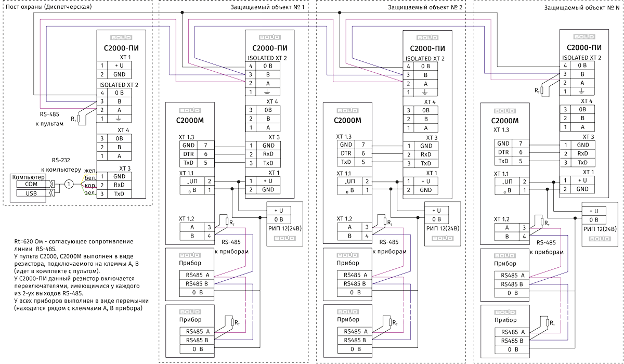624x364 pixels.
Task: Select the COM port box
Action: tap(30, 184)
